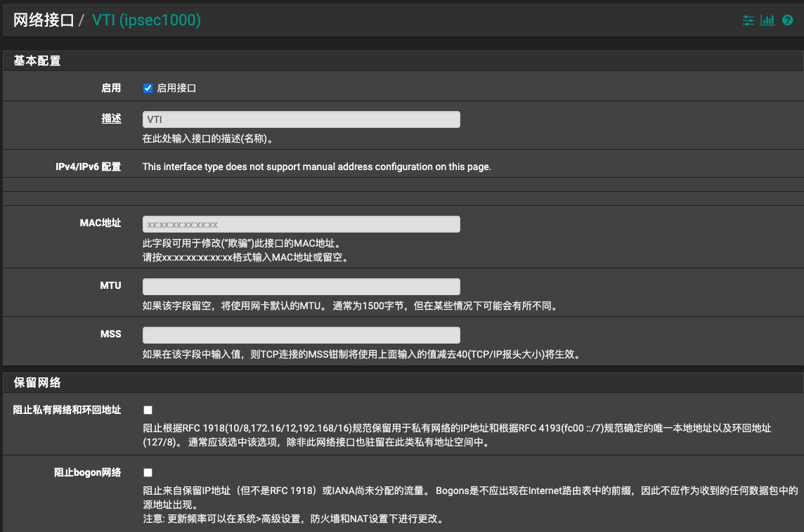Click the 网络接口 breadcrumb link
The image size is (804, 532).
pos(44,20)
